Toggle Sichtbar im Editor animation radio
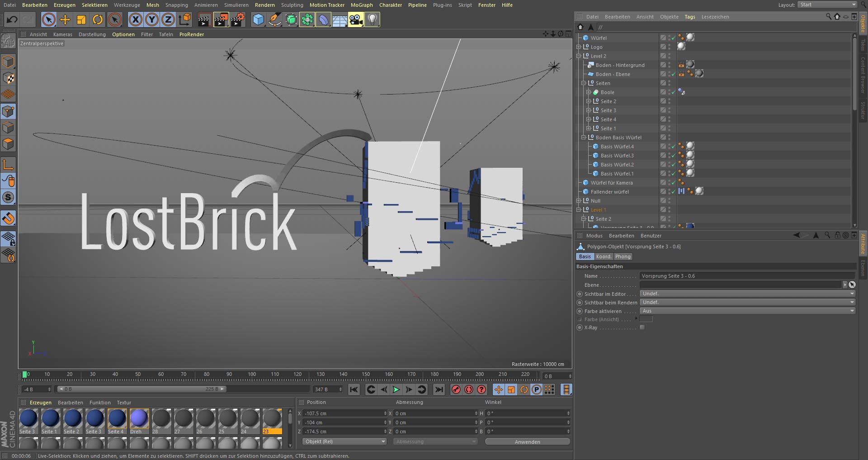 580,294
